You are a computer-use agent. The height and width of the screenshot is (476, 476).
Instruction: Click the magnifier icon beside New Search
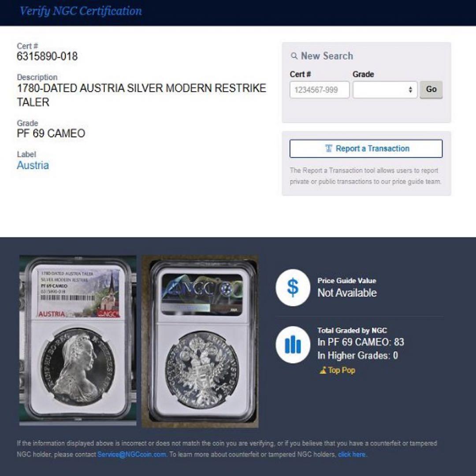(294, 56)
